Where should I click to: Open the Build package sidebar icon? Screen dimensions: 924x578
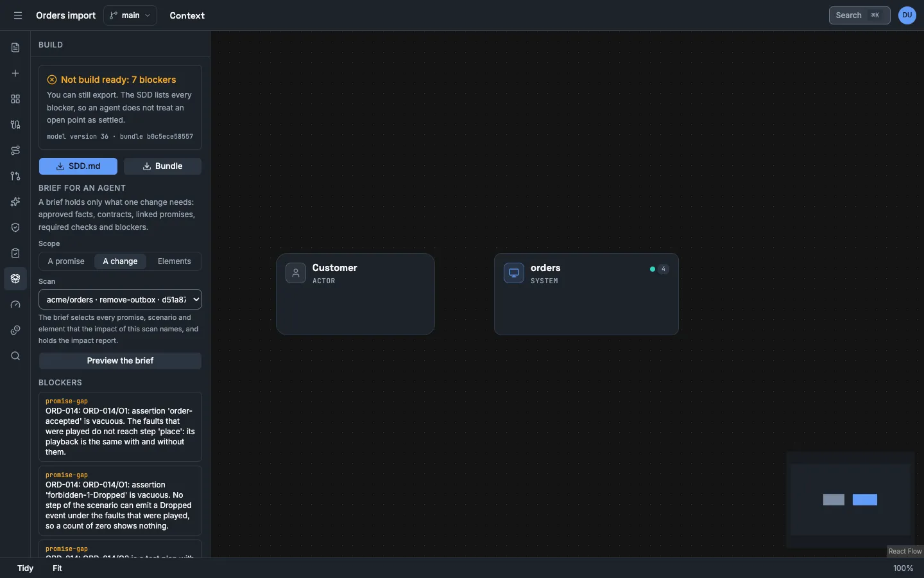coord(15,279)
